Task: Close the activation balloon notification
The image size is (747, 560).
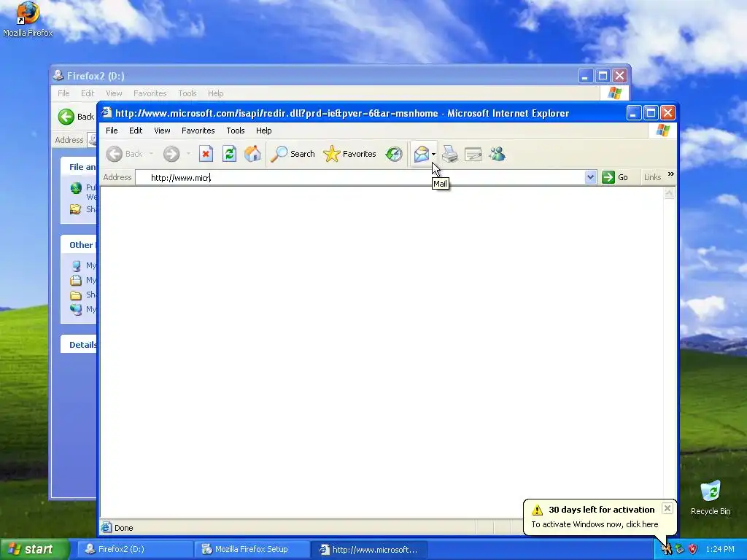Action: tap(667, 508)
